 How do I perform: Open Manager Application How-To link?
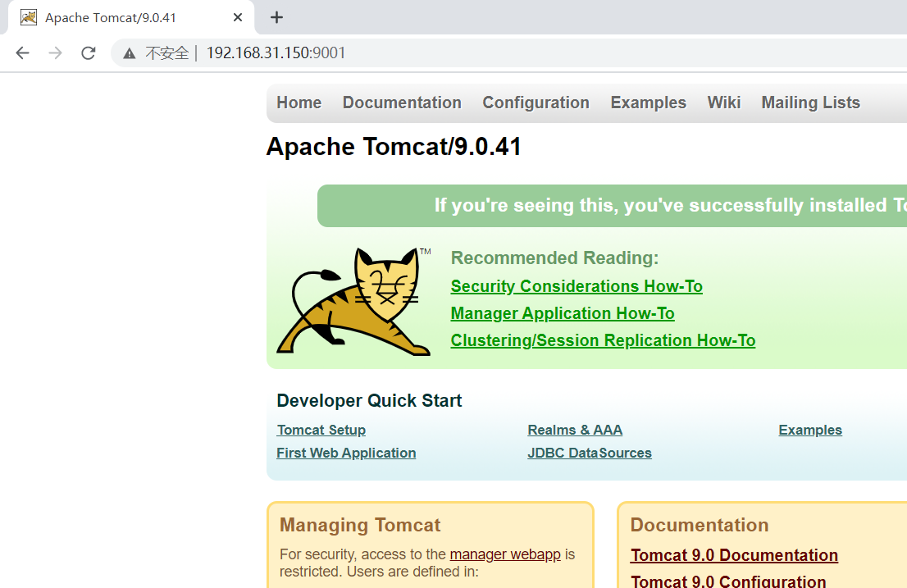tap(563, 313)
